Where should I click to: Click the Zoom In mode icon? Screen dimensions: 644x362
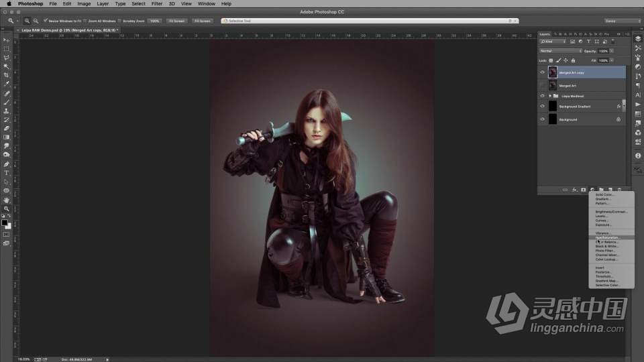click(x=27, y=21)
